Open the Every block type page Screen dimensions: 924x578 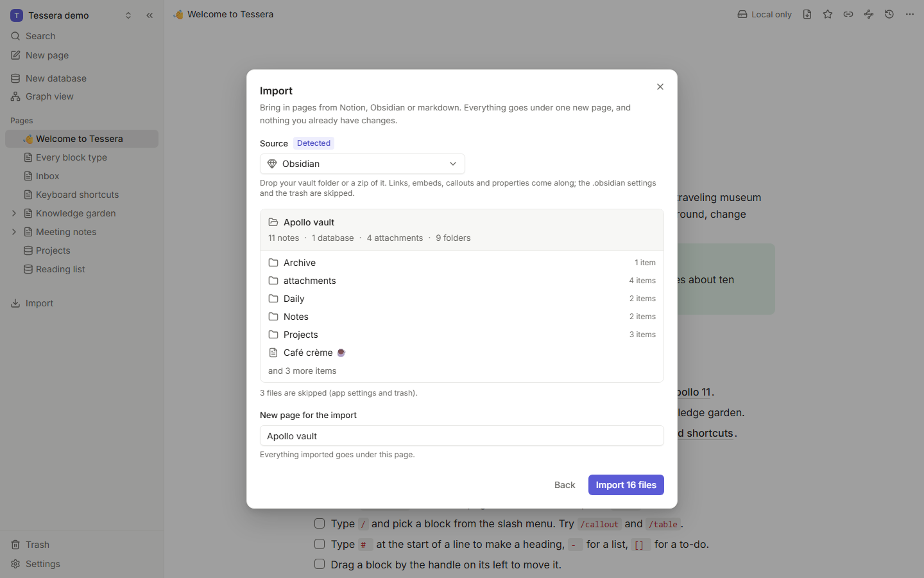pos(81,157)
